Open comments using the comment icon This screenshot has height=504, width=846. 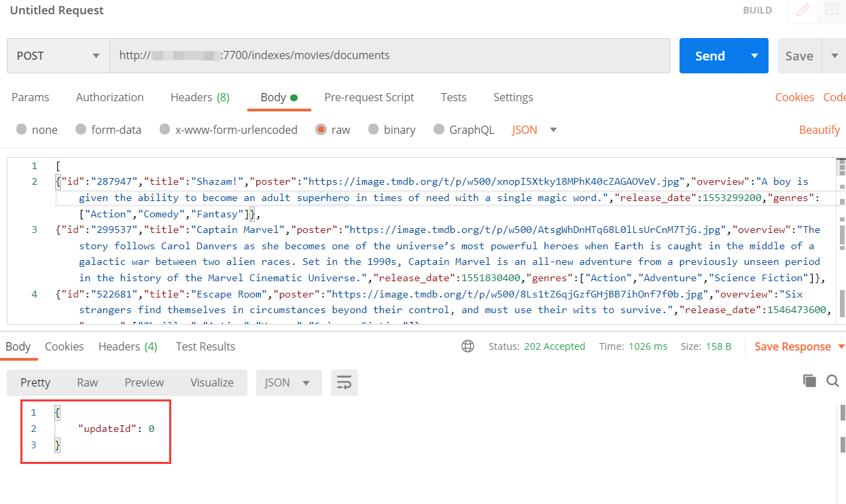(x=832, y=11)
